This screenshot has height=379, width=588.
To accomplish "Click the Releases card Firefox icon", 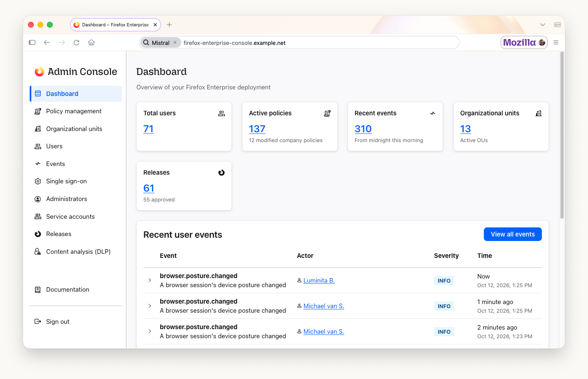I will 222,173.
